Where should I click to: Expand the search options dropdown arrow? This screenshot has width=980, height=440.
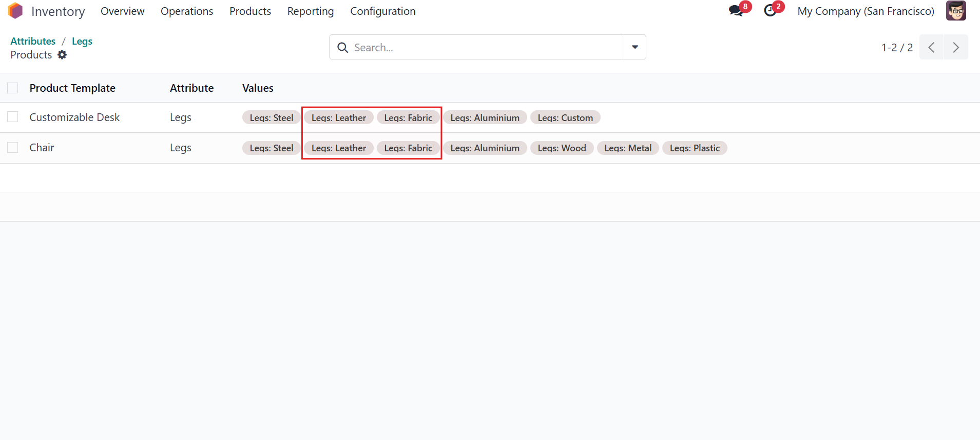pyautogui.click(x=635, y=47)
